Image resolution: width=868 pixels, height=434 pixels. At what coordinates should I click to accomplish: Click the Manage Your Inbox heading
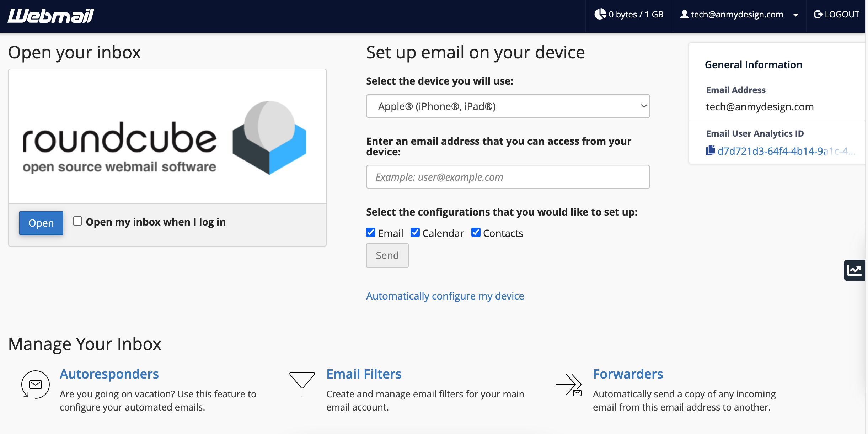85,344
